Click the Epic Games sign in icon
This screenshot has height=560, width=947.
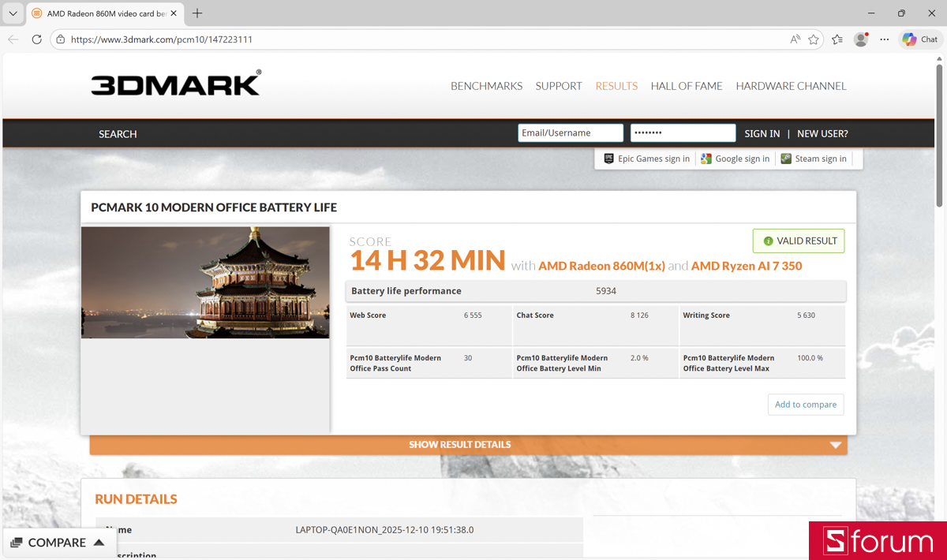pos(608,158)
